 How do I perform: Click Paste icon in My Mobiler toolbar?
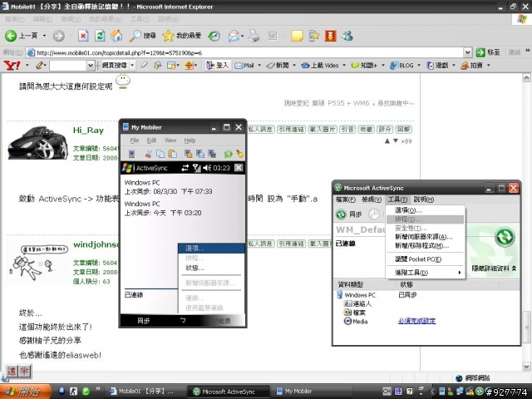click(x=173, y=154)
